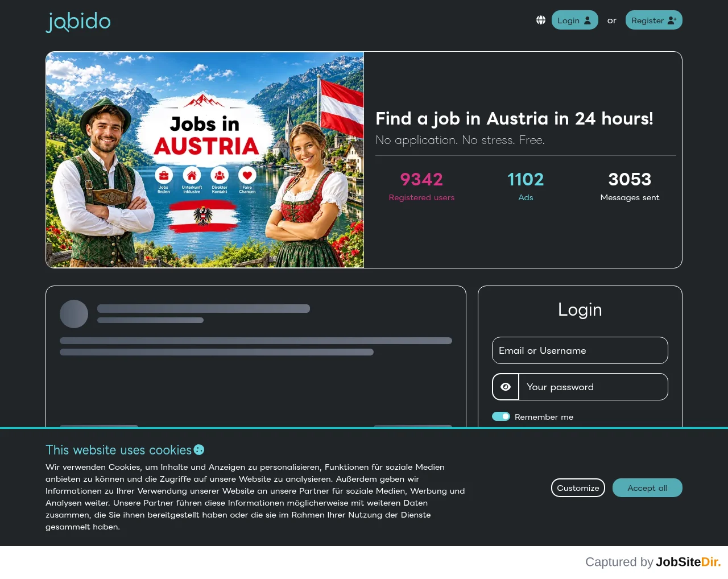The image size is (728, 579).
Task: Accept all cookies
Action: (647, 487)
